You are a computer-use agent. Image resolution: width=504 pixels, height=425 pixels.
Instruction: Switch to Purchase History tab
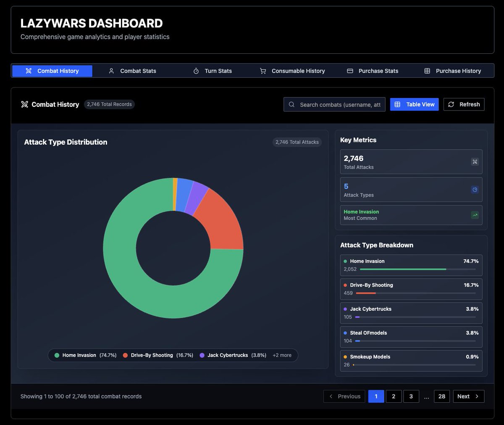[x=453, y=71]
